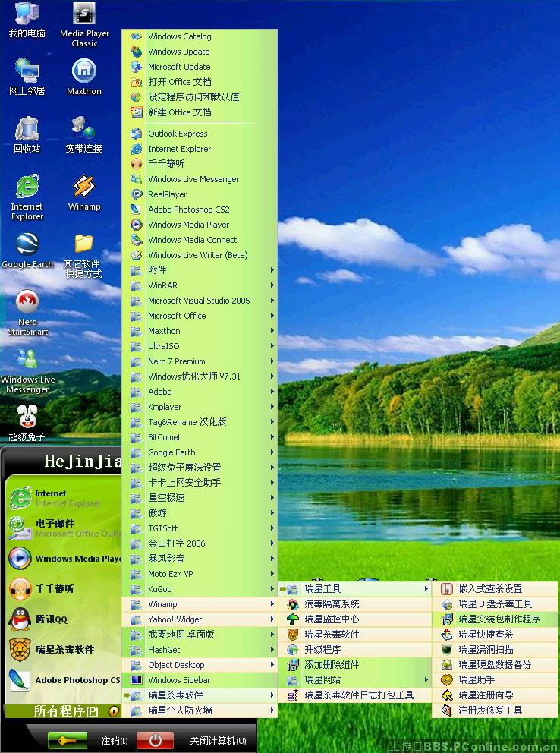This screenshot has width=560, height=753.
Task: Open the 我的电脑 desktop icon
Action: [x=27, y=20]
